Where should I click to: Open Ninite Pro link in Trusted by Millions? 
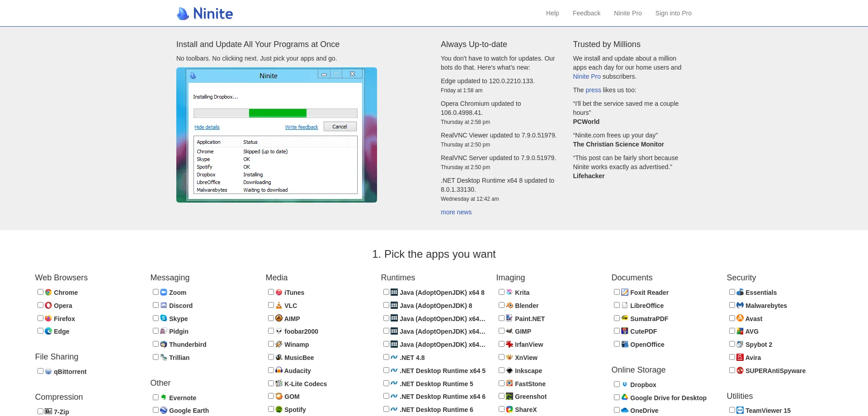[x=587, y=76]
